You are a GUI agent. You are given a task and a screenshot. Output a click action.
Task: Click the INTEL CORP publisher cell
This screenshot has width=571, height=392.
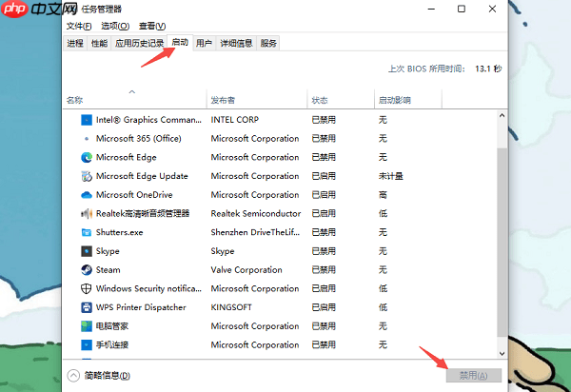coord(234,120)
